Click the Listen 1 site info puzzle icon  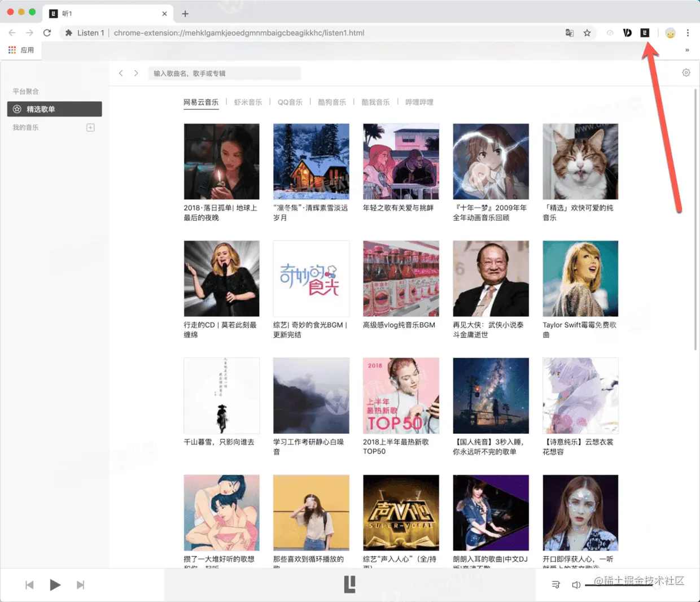(69, 33)
